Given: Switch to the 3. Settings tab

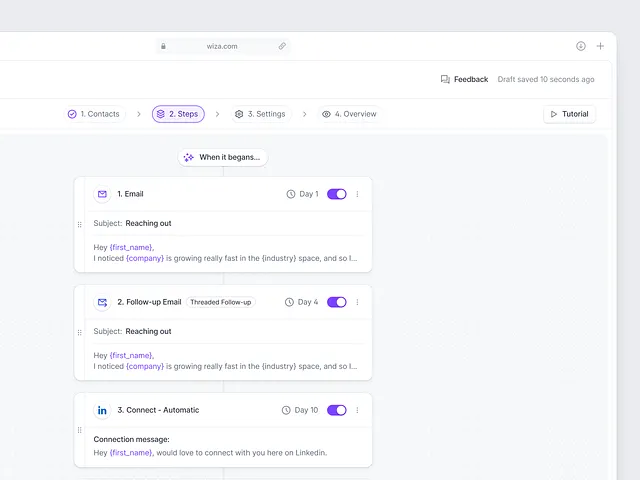Looking at the screenshot, I should click(x=260, y=114).
